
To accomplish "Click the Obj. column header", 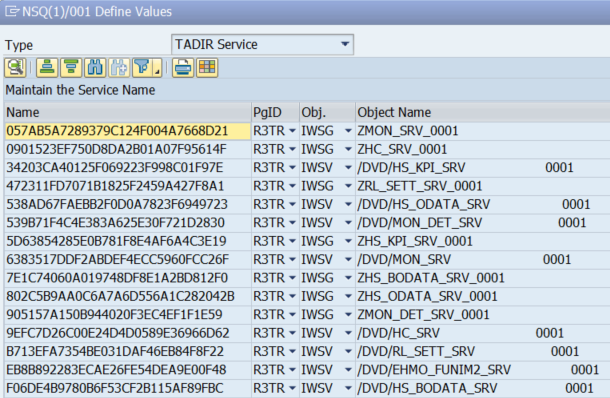I will (x=327, y=112).
